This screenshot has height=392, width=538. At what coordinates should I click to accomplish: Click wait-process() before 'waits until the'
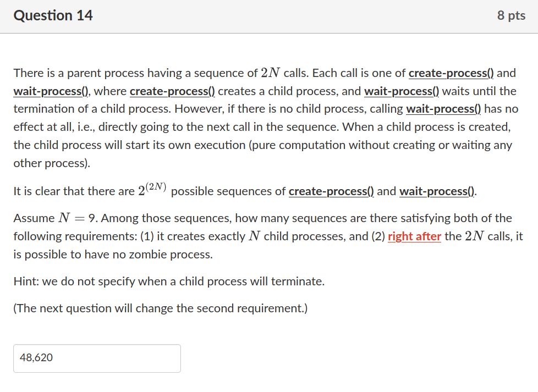coord(402,91)
